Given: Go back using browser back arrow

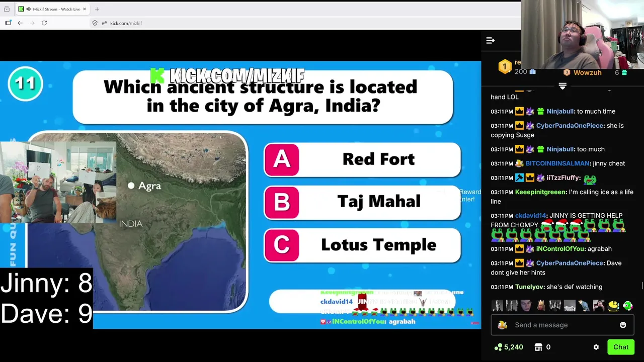Looking at the screenshot, I should tap(20, 23).
